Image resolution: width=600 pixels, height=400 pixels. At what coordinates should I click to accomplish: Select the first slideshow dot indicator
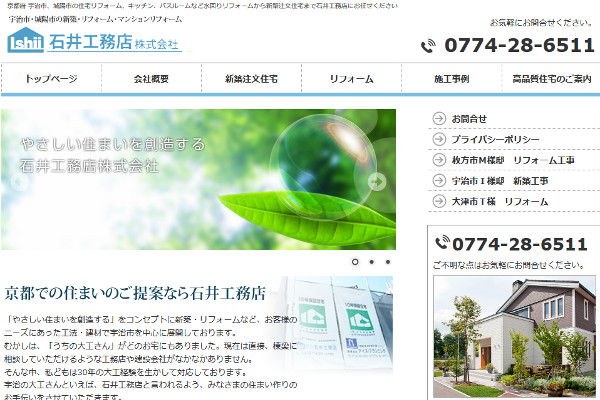tap(355, 262)
